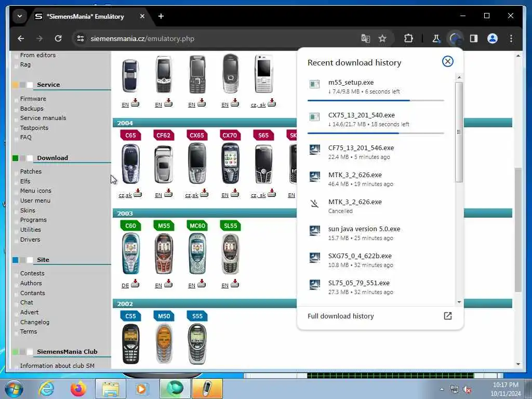532x399 pixels.
Task: Open the Firmware sidebar link
Action: pos(33,99)
